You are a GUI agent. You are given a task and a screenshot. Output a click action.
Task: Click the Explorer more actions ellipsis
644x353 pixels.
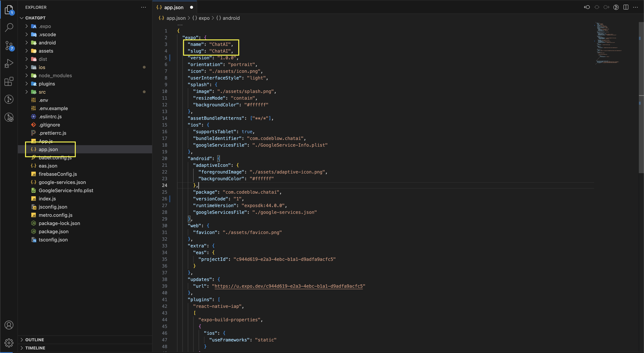click(x=143, y=7)
